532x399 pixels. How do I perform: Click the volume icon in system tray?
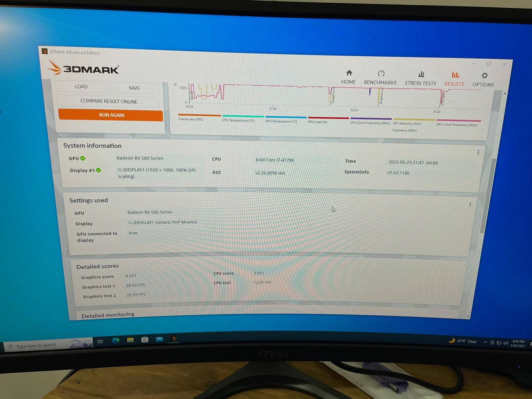coord(506,343)
